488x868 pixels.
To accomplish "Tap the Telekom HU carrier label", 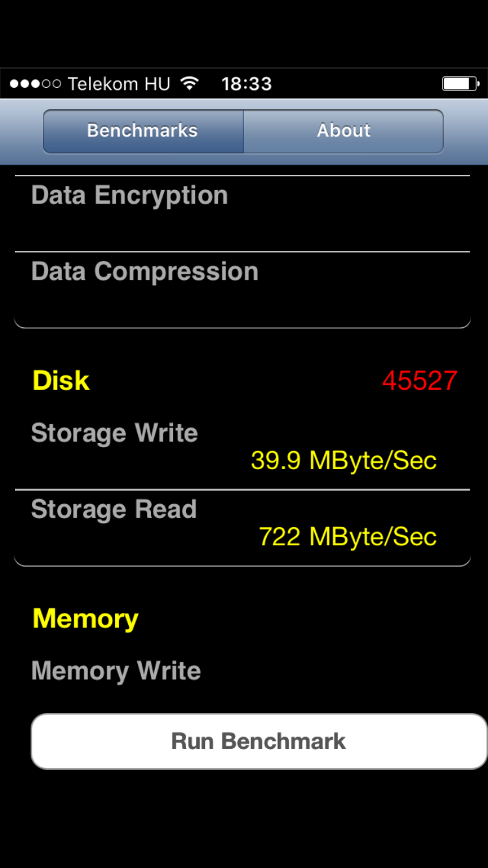I will click(x=119, y=84).
